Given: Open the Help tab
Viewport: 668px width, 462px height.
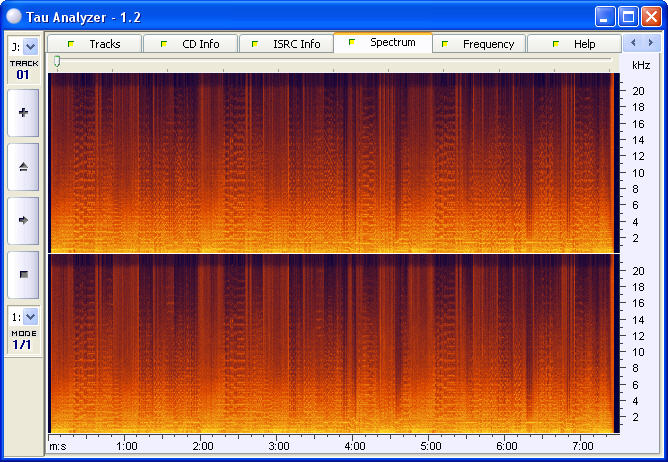Looking at the screenshot, I should click(x=574, y=44).
